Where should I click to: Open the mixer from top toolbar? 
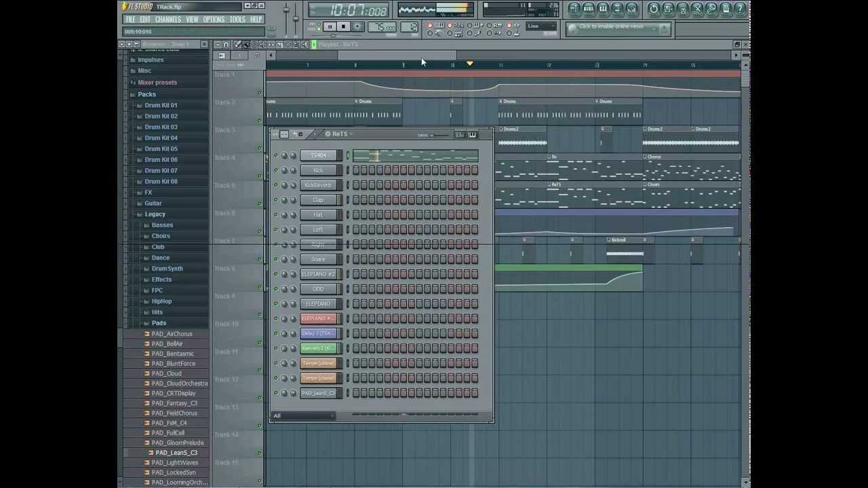pyautogui.click(x=632, y=9)
